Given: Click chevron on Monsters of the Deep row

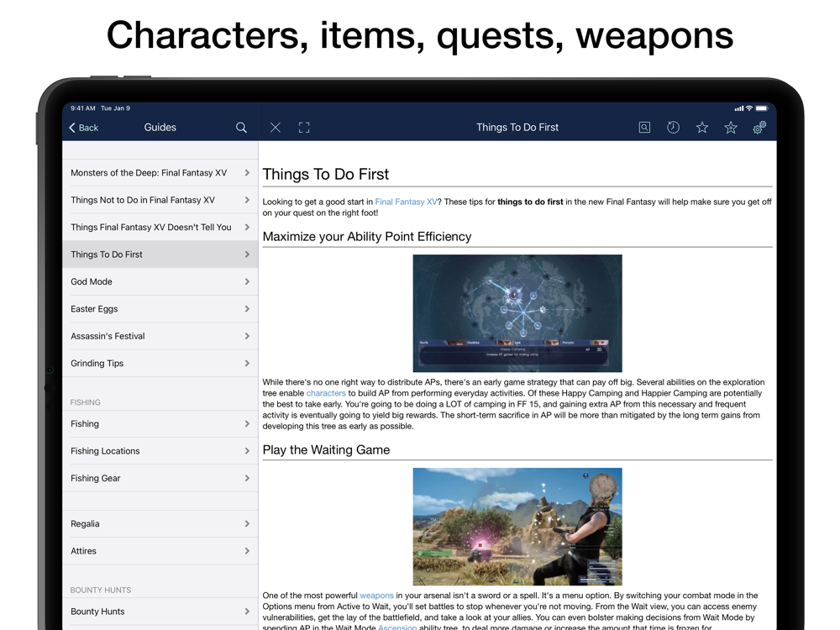Looking at the screenshot, I should [247, 173].
